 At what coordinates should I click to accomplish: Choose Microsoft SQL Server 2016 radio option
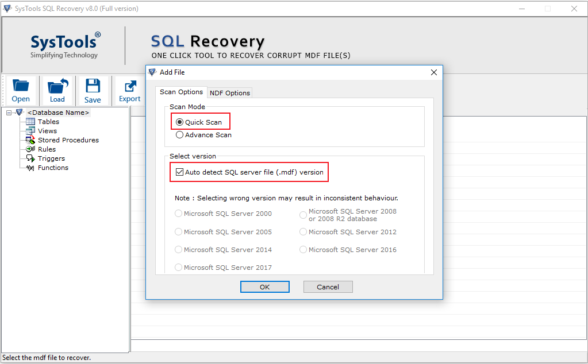coord(303,249)
